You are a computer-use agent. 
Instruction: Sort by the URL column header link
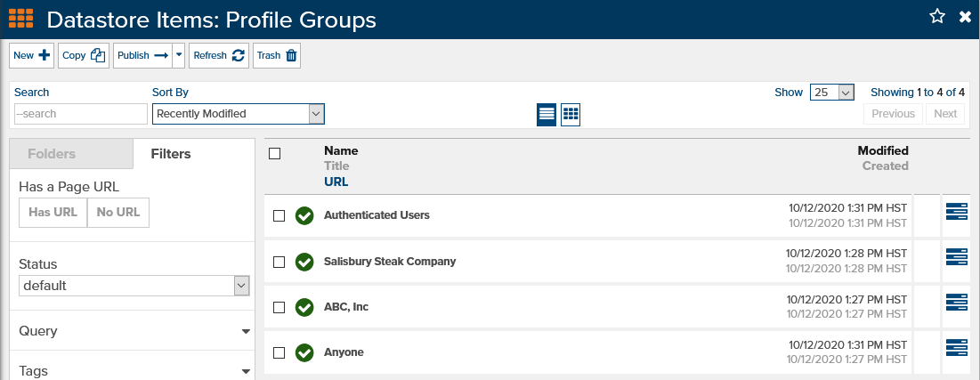(x=336, y=182)
